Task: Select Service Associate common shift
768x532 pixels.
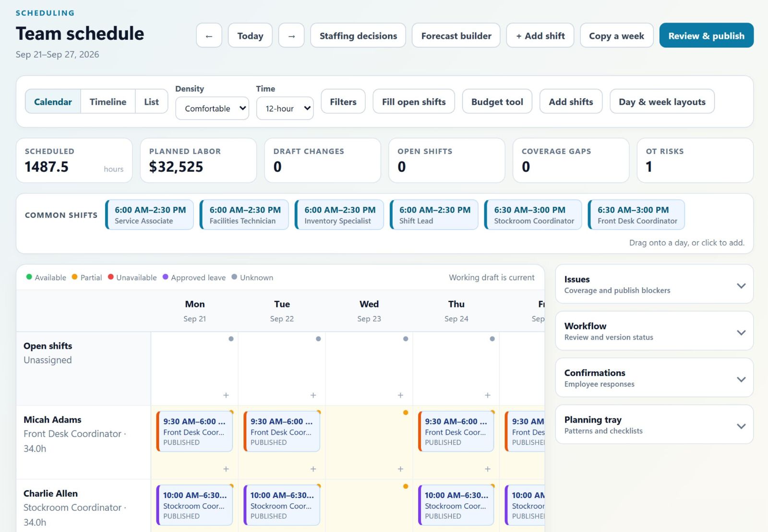Action: point(149,215)
